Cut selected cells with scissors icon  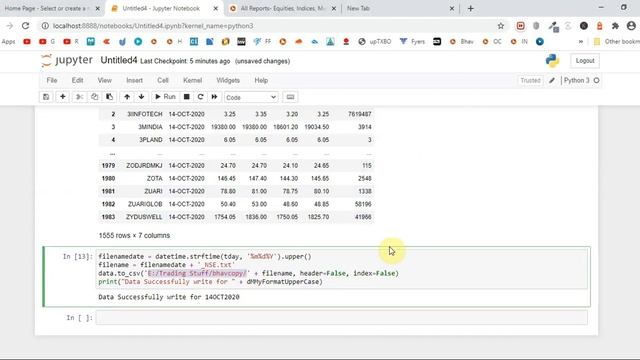coord(79,97)
